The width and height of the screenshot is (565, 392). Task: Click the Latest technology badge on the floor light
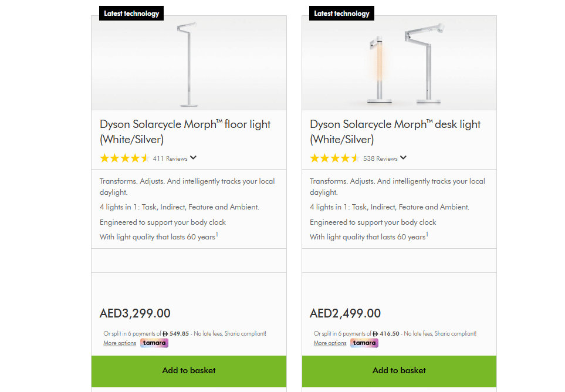tap(131, 13)
